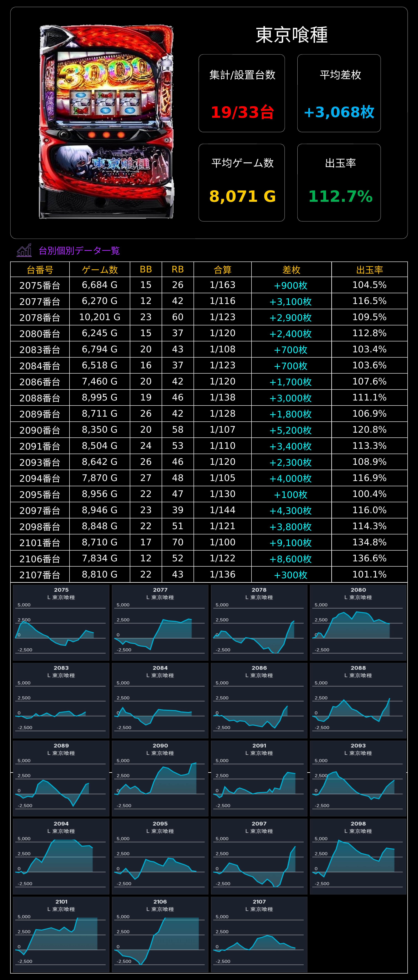Click the +900枚 difference cell
The height and width of the screenshot is (980, 418).
[292, 285]
